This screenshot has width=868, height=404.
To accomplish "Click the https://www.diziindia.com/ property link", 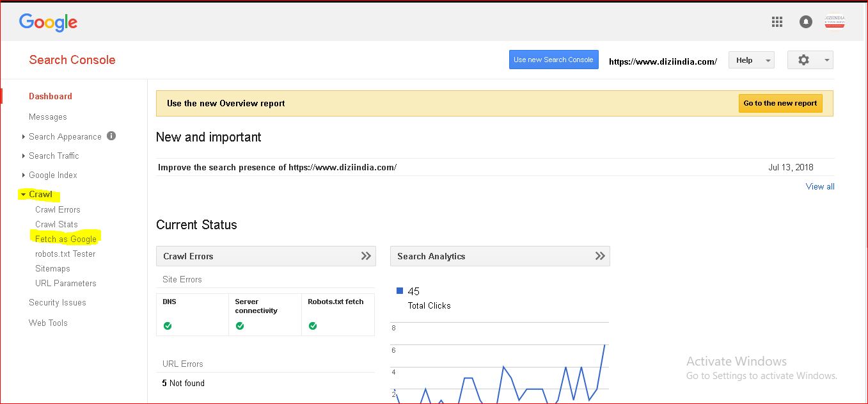I will pos(663,61).
